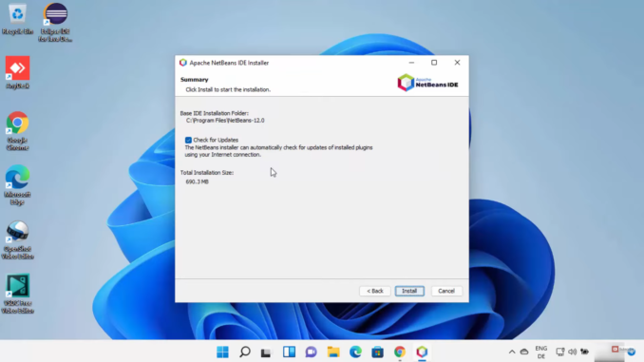Open network settings tray icon
This screenshot has height=362, width=644.
560,352
